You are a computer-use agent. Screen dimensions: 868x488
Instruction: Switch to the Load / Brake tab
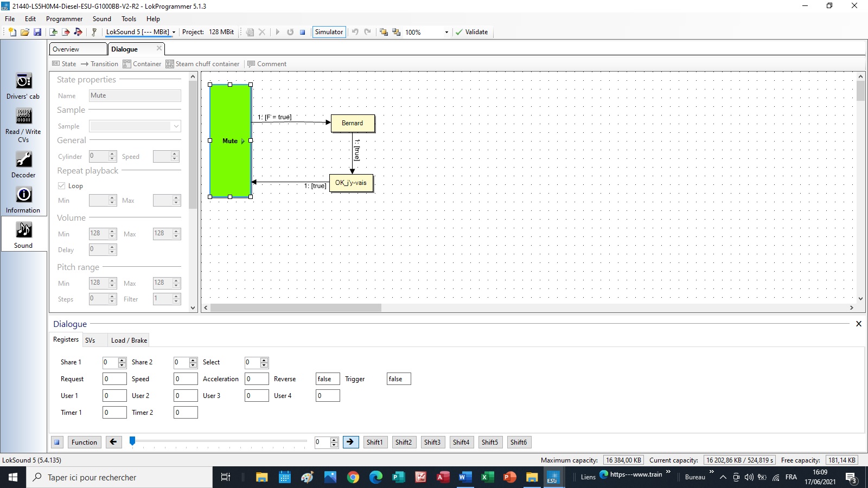(129, 341)
